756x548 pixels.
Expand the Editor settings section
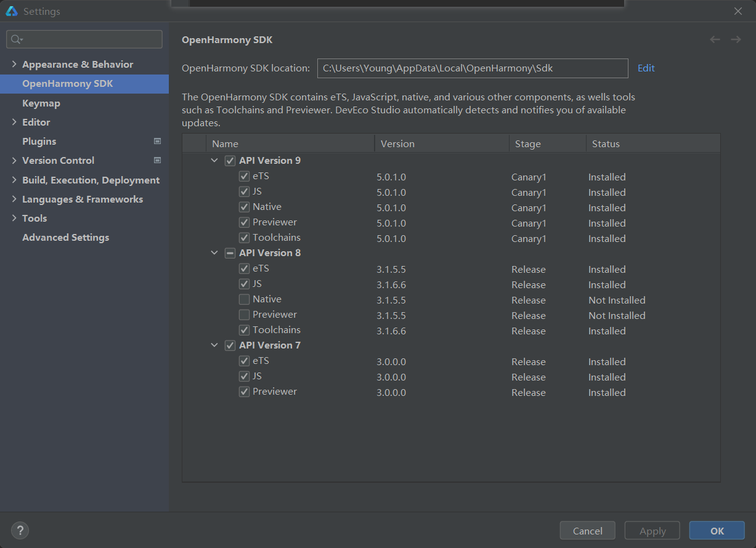click(x=14, y=122)
